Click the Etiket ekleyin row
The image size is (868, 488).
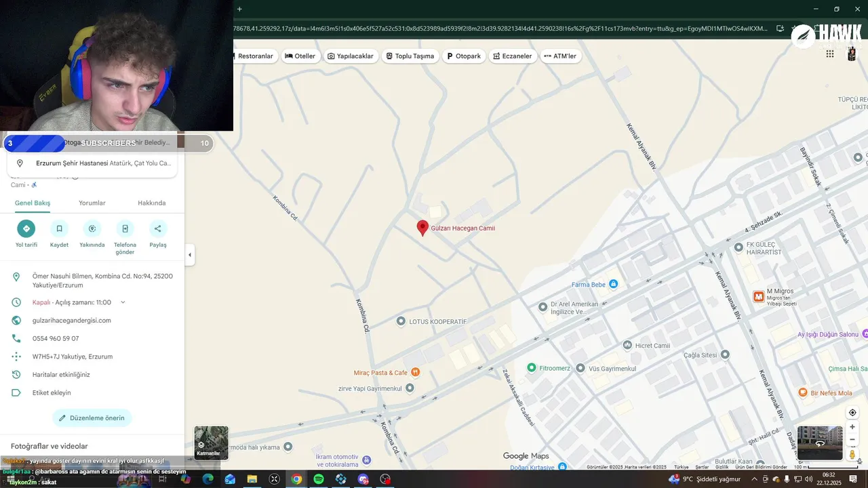92,392
